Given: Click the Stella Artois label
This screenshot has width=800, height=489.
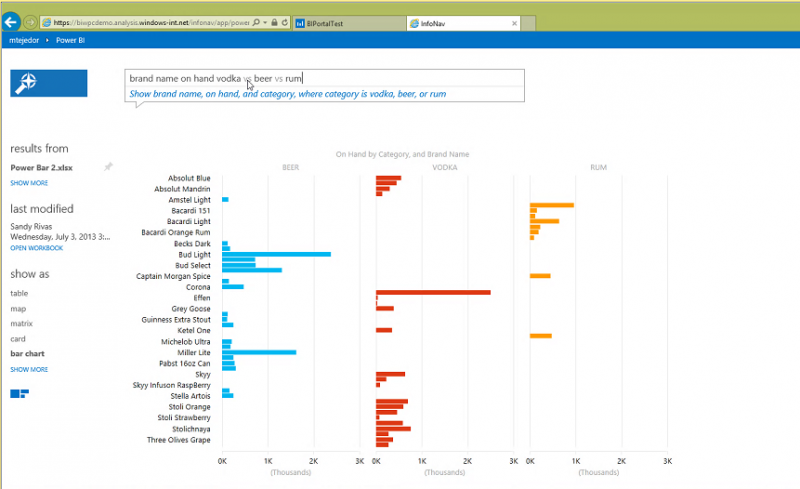Looking at the screenshot, I should tap(190, 396).
